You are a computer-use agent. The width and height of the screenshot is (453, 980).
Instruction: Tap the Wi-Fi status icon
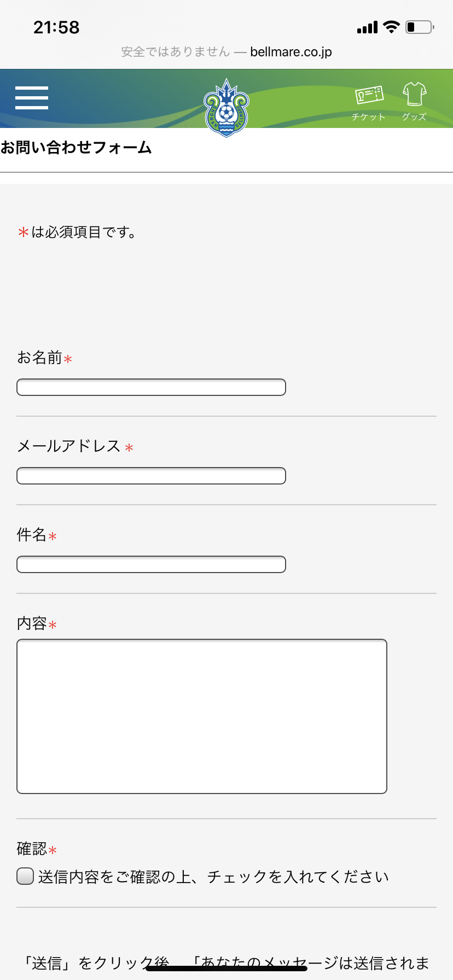coord(391,27)
